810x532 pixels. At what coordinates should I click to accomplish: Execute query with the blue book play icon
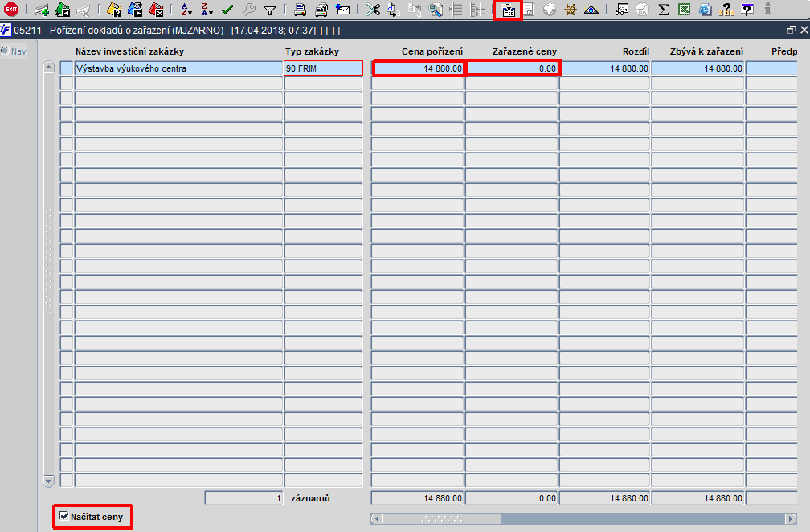(135, 10)
